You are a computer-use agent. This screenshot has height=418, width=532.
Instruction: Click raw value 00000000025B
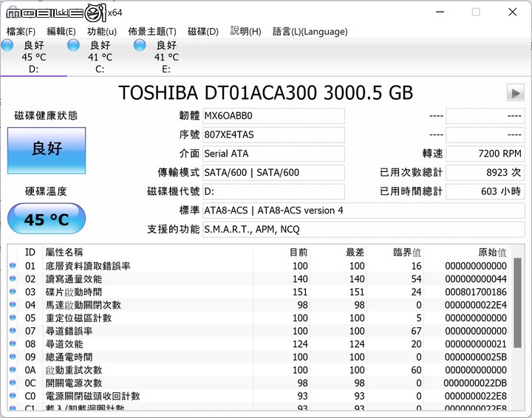pos(476,357)
